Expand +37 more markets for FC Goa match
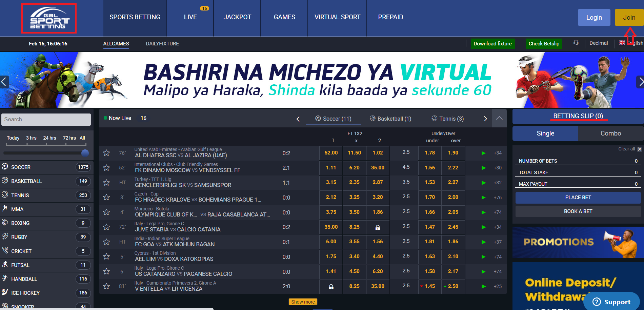Image resolution: width=644 pixels, height=310 pixels. click(x=498, y=242)
